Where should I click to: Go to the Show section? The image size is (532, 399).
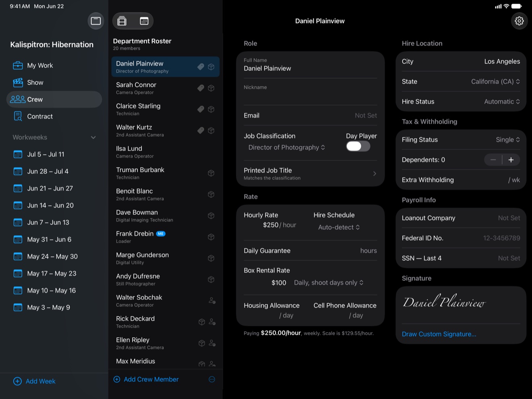point(54,82)
